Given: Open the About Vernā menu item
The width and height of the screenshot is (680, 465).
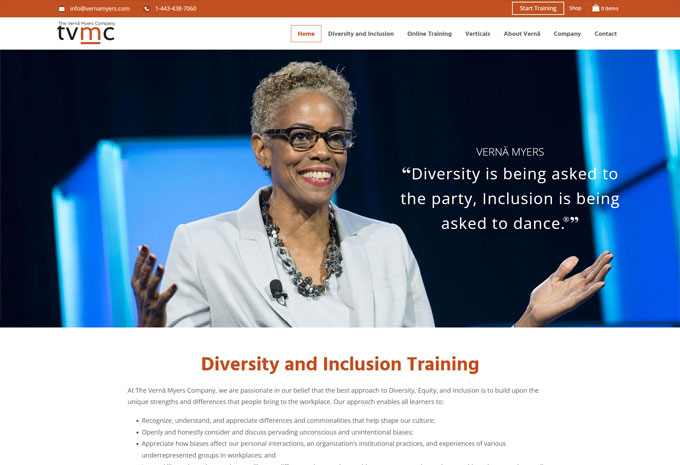Looking at the screenshot, I should point(522,34).
